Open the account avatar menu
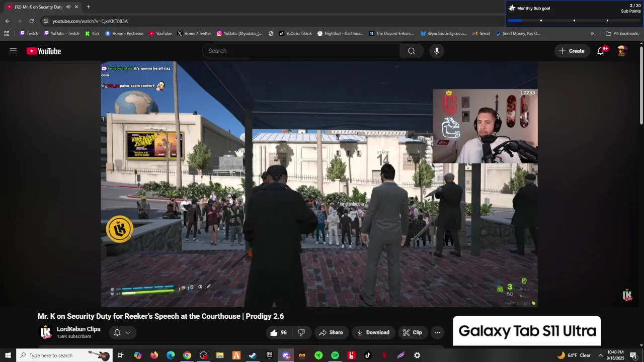 pyautogui.click(x=622, y=51)
